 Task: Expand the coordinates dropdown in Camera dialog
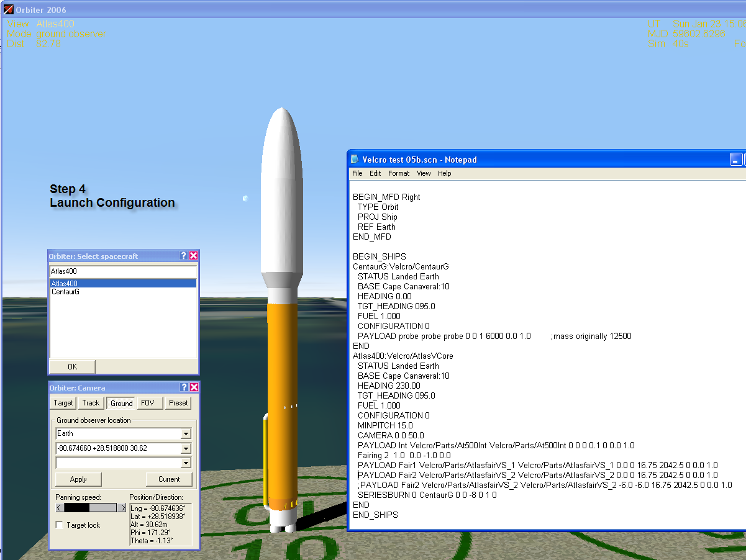point(186,448)
